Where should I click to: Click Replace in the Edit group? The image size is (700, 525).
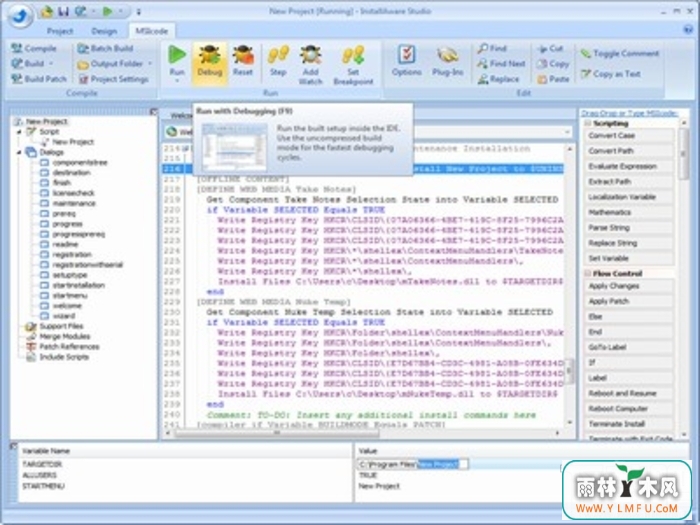click(x=498, y=79)
